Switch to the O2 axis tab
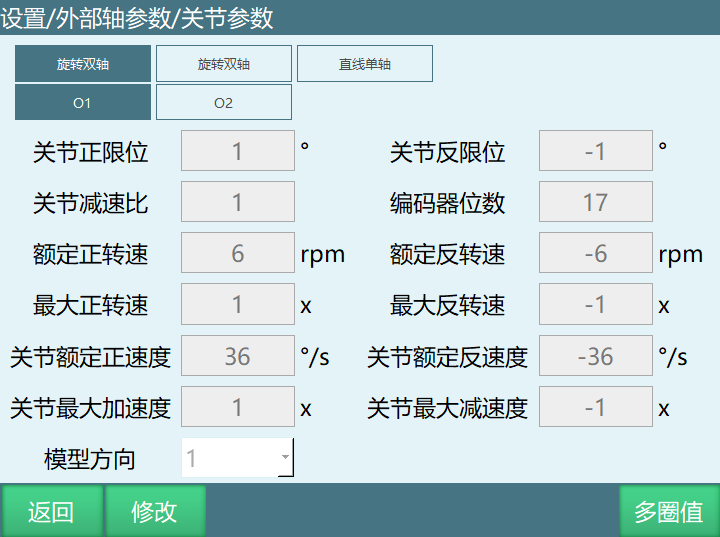The image size is (720, 537). point(224,103)
